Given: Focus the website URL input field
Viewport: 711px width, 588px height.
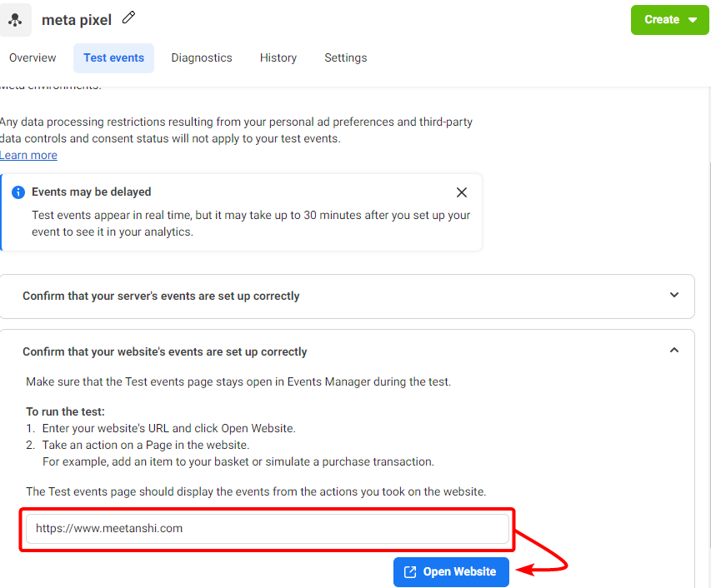Looking at the screenshot, I should [x=268, y=529].
